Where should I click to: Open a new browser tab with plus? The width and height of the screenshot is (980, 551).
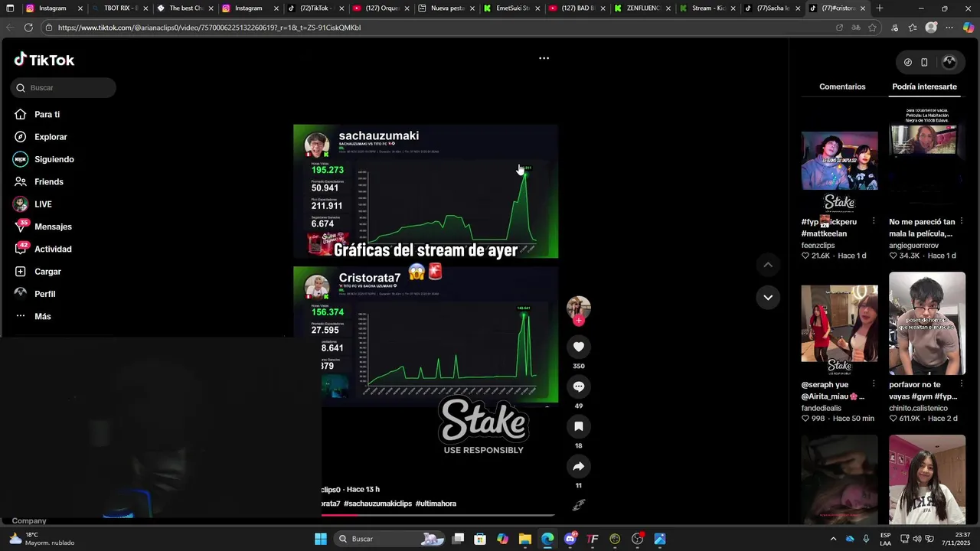tap(879, 8)
